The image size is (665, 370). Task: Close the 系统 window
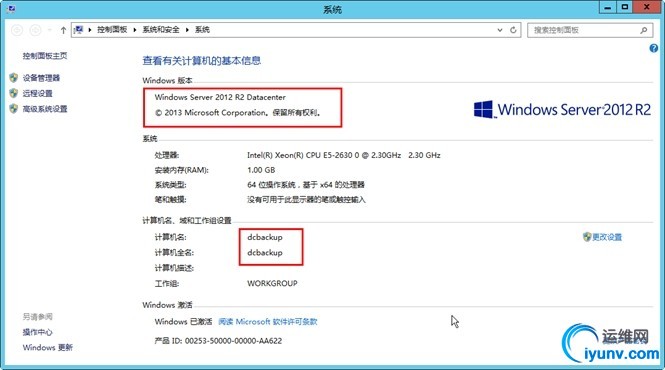point(647,7)
